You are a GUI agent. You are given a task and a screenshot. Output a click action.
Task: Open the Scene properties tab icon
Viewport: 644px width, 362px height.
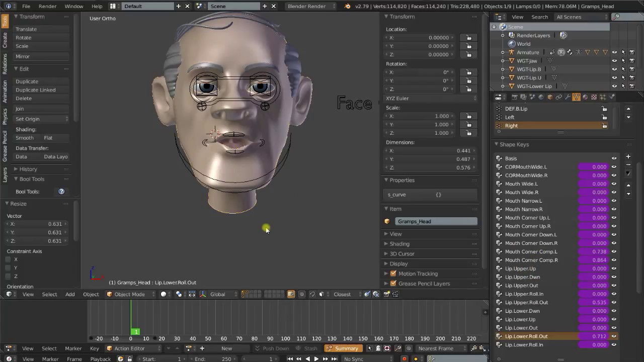[x=532, y=97]
